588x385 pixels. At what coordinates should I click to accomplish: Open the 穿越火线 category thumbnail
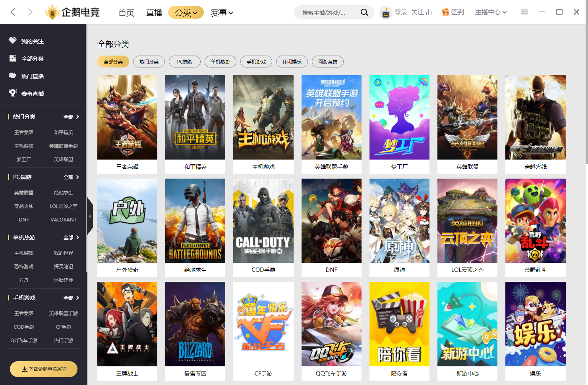click(x=536, y=117)
